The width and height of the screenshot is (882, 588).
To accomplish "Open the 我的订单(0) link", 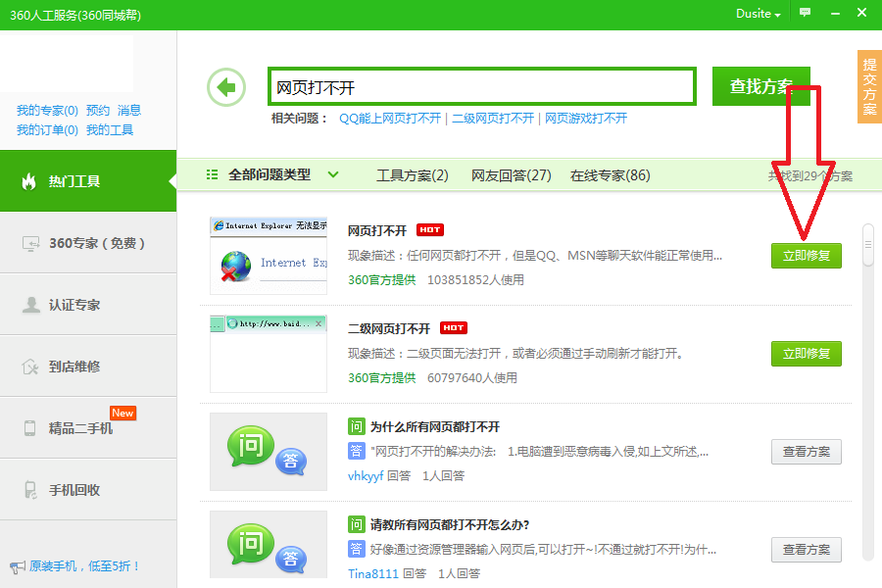I will [47, 130].
